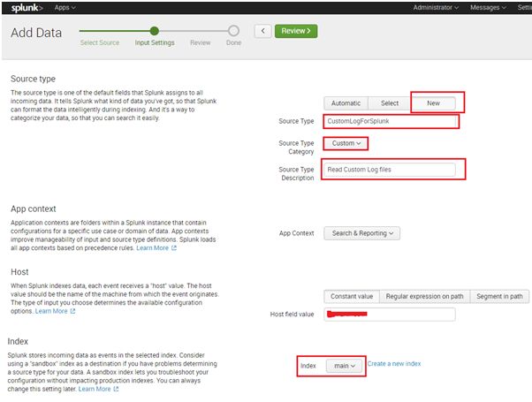Click the Source type section heading

coord(33,79)
